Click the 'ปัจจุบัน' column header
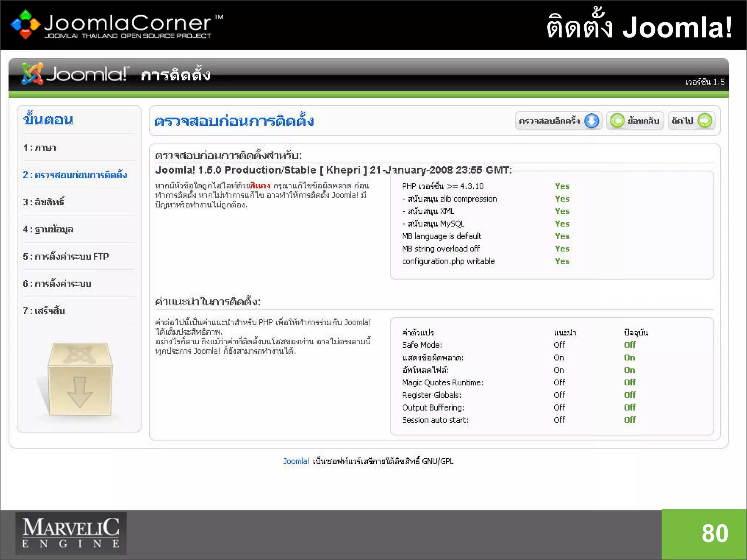The width and height of the screenshot is (747, 560). click(x=636, y=332)
